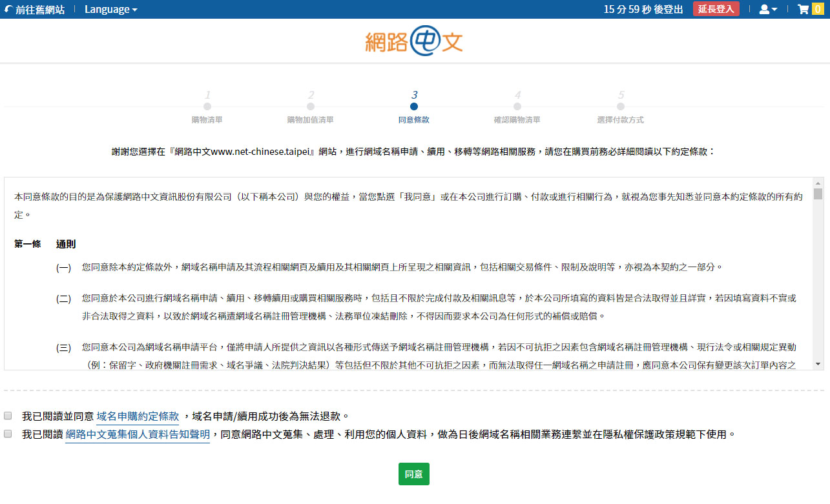
Task: Click the terms scrollbar up arrow
Action: (818, 183)
